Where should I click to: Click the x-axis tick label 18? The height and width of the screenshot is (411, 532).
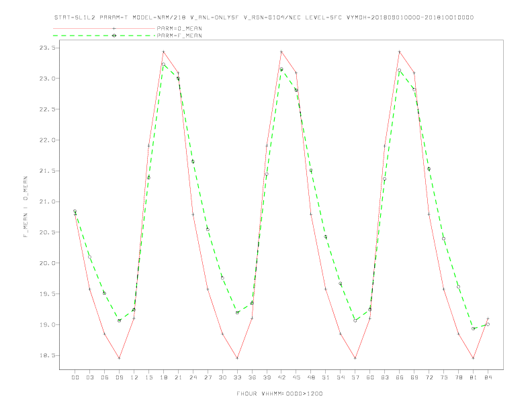click(163, 377)
